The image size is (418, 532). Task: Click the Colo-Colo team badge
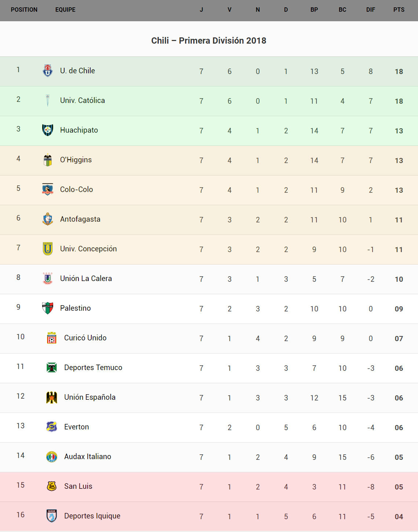click(x=48, y=189)
